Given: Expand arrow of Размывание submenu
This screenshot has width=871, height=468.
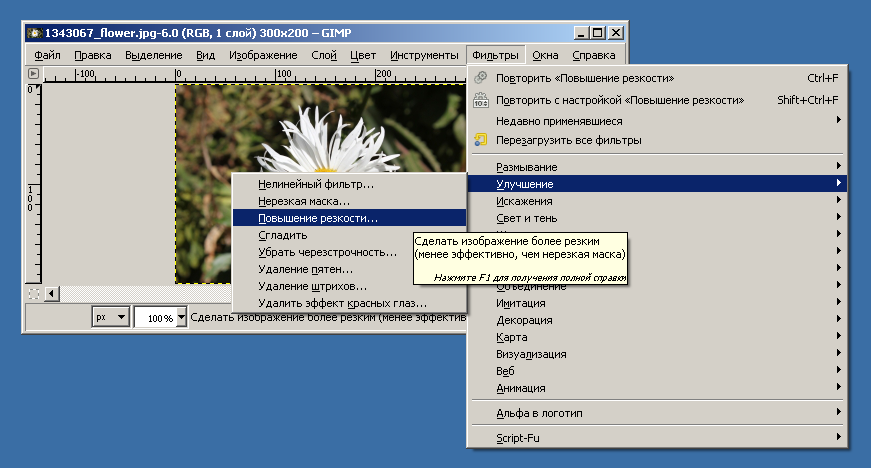Looking at the screenshot, I should coord(839,165).
